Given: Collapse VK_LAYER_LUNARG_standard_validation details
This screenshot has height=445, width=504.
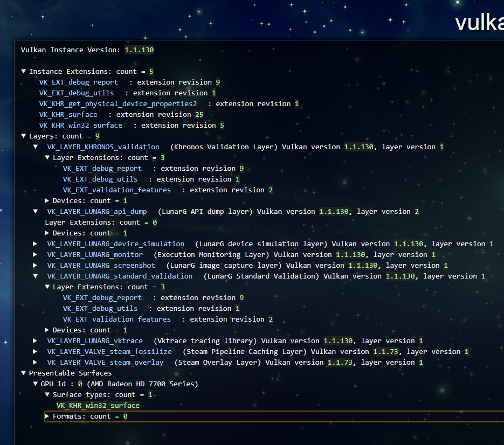Looking at the screenshot, I should tap(35, 276).
